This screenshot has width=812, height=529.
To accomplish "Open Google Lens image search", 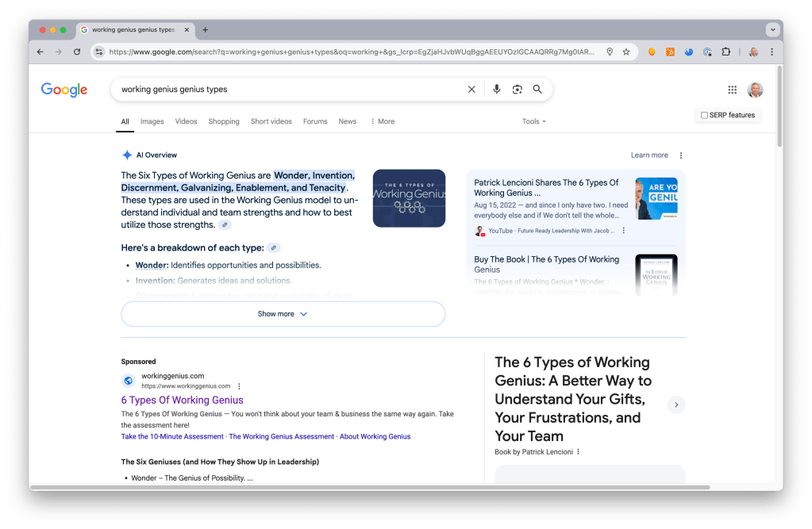I will click(x=517, y=90).
